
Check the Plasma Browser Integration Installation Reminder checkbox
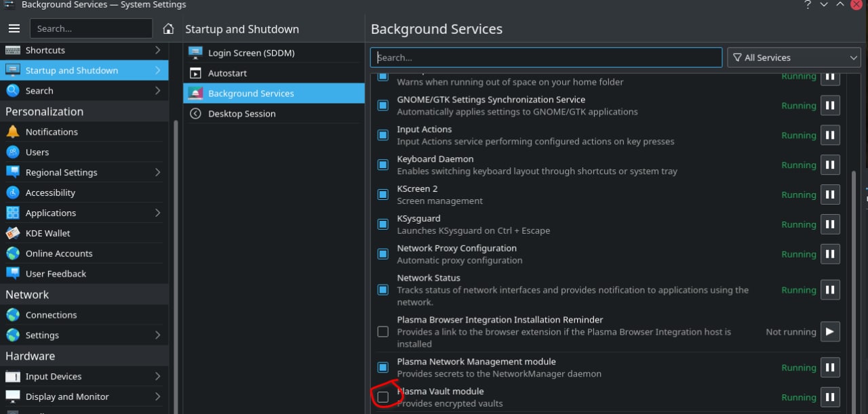(383, 332)
